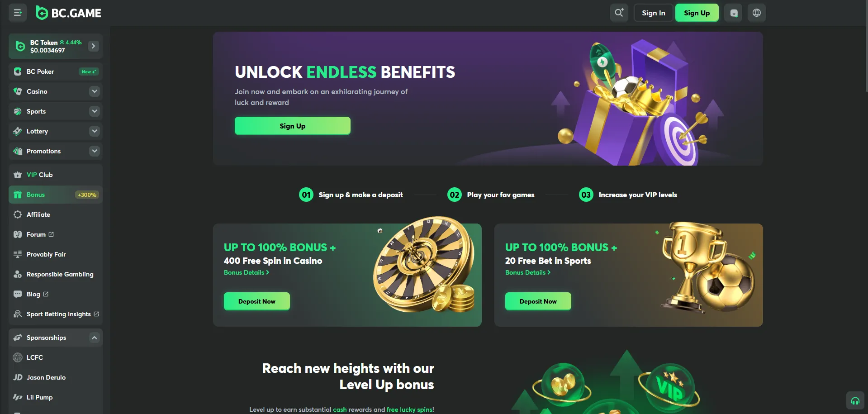
Task: Click Sign In button
Action: point(653,13)
